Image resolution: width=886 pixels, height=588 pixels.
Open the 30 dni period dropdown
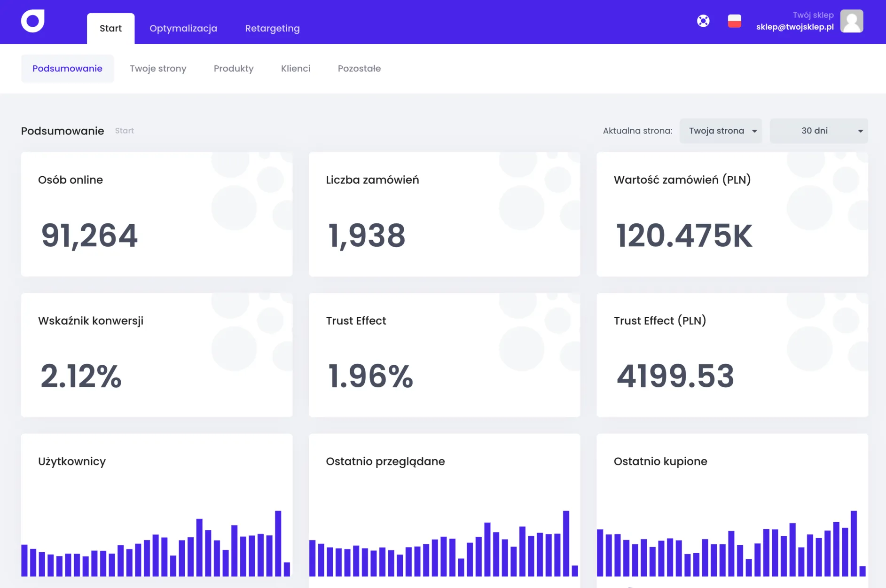click(x=819, y=131)
